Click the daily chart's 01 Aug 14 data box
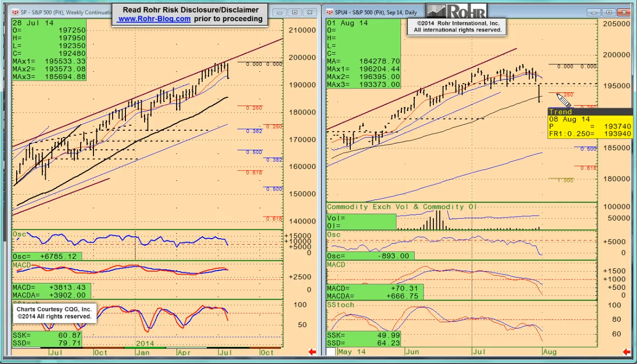637x364 pixels. coord(364,54)
